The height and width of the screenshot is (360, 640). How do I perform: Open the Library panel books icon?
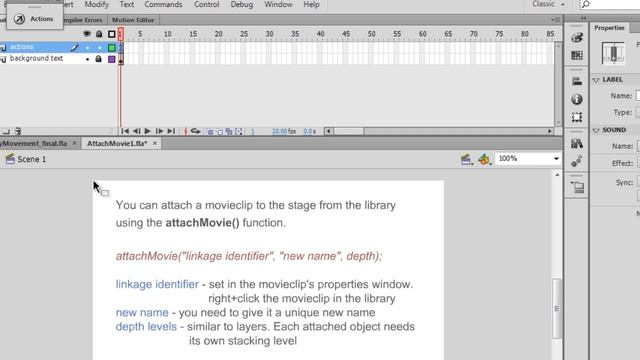577,144
